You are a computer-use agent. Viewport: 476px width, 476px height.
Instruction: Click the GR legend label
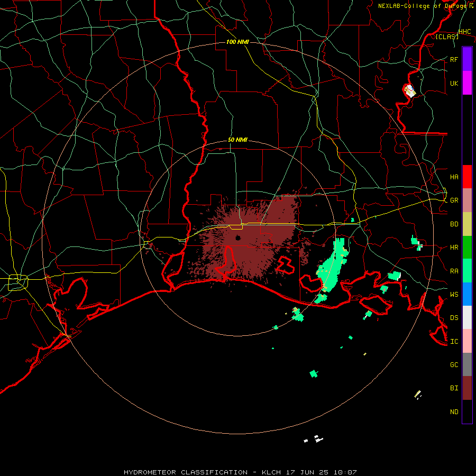click(x=454, y=200)
